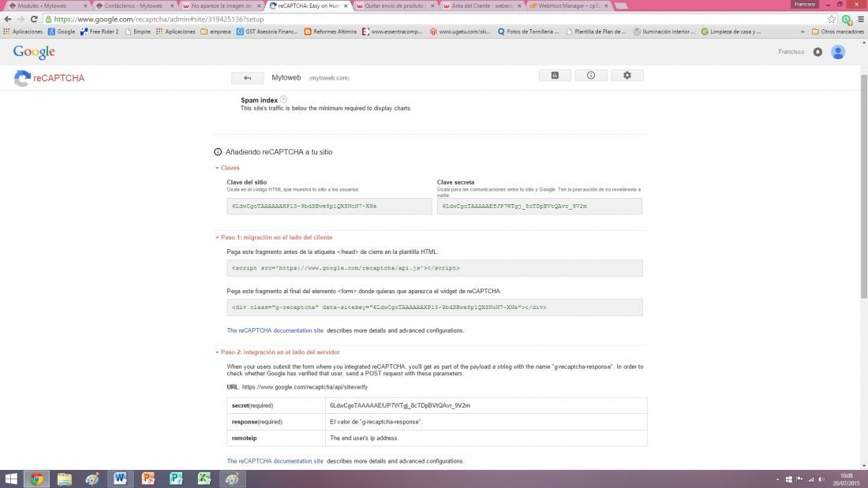Viewport: 868px width, 488px height.
Task: Open the empresa bookmark folder
Action: pyautogui.click(x=216, y=32)
